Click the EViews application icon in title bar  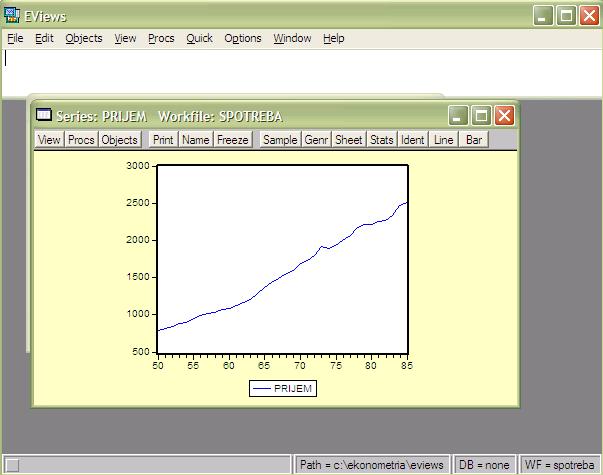(12, 15)
